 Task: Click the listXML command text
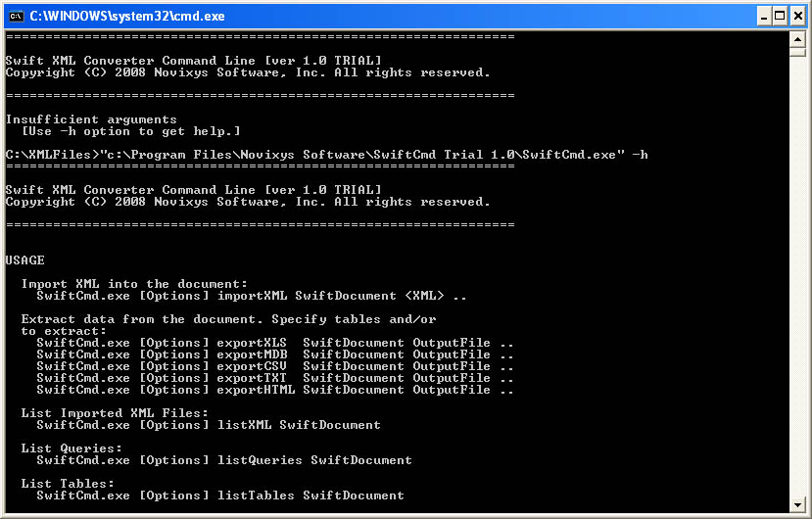[x=244, y=425]
